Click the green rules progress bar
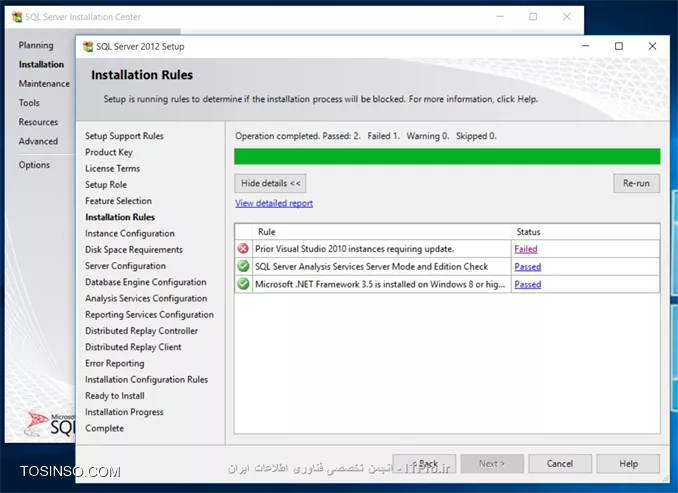This screenshot has height=493, width=678. [x=447, y=157]
